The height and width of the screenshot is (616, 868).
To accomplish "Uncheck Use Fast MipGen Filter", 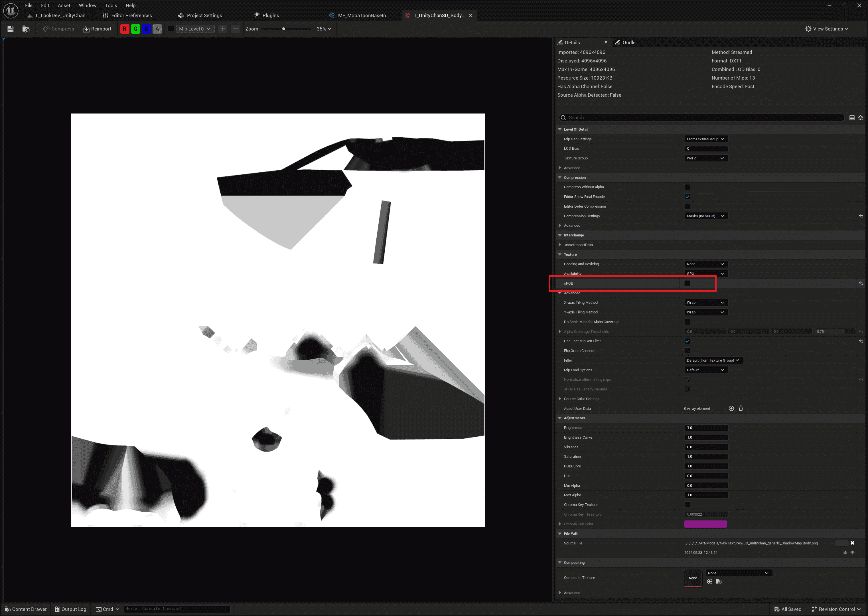I will (687, 341).
